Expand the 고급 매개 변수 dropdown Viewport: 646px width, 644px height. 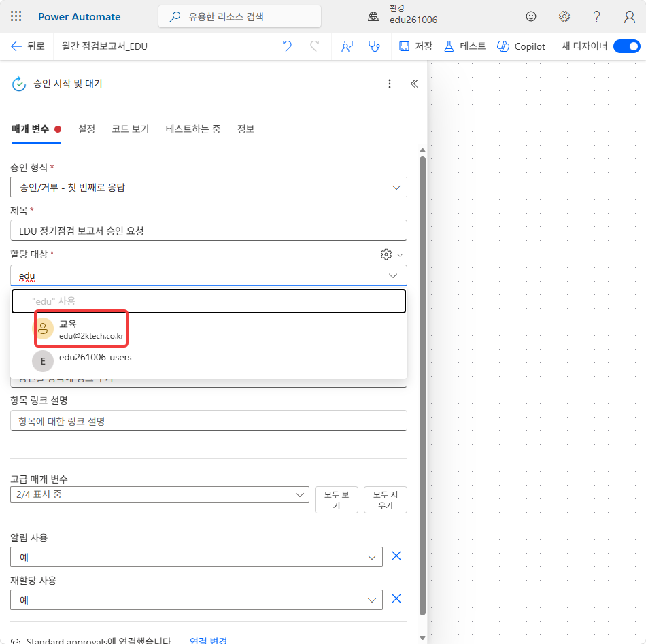(159, 494)
